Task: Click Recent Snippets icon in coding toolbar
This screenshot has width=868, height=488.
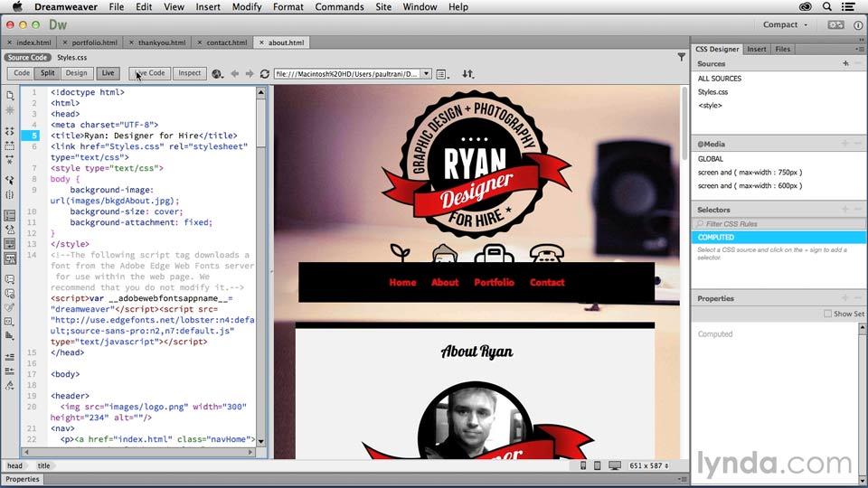Action: point(10,322)
